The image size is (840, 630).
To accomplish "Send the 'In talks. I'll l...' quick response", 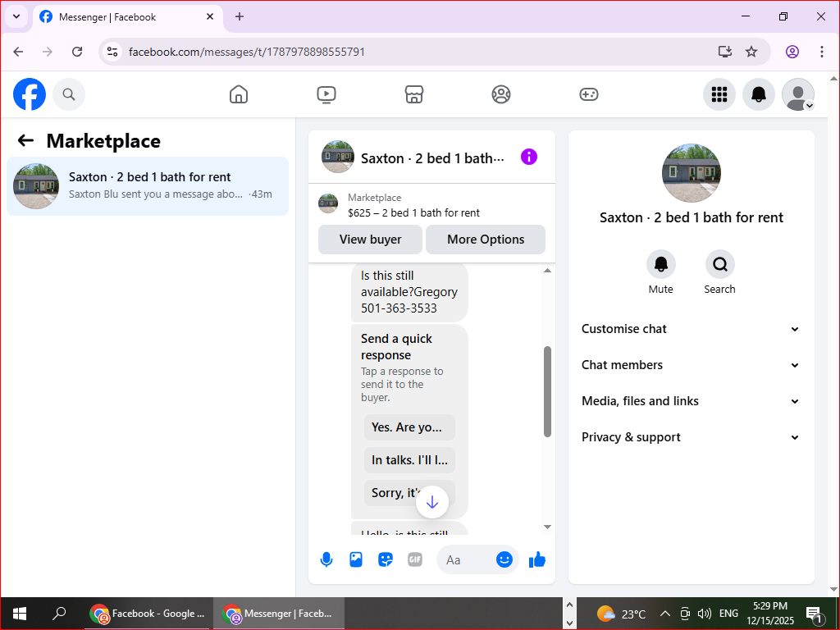I will point(409,460).
